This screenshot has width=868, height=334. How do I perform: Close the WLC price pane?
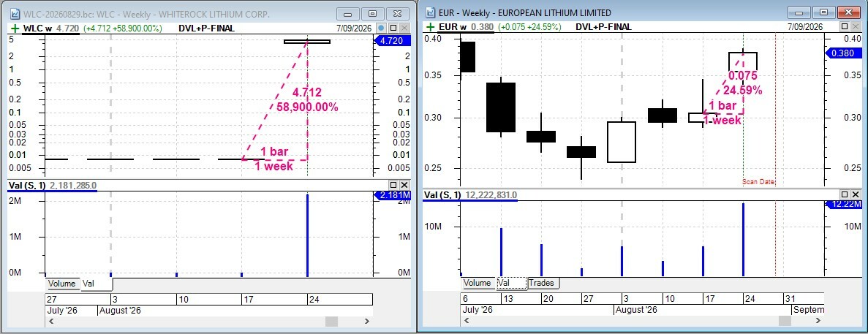404,28
